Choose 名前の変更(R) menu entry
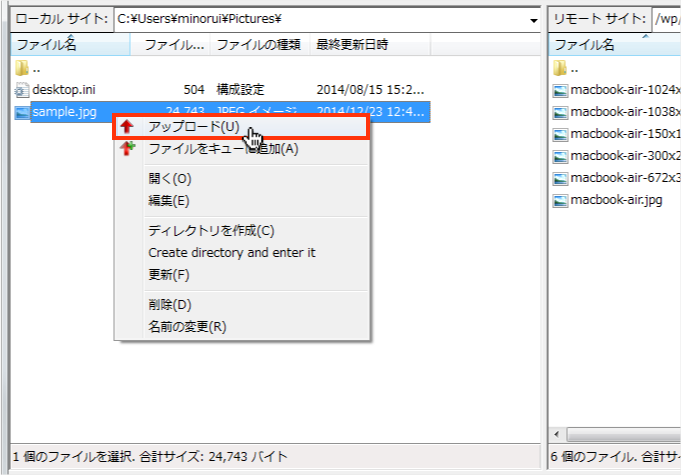This screenshot has width=681, height=475. point(241,327)
